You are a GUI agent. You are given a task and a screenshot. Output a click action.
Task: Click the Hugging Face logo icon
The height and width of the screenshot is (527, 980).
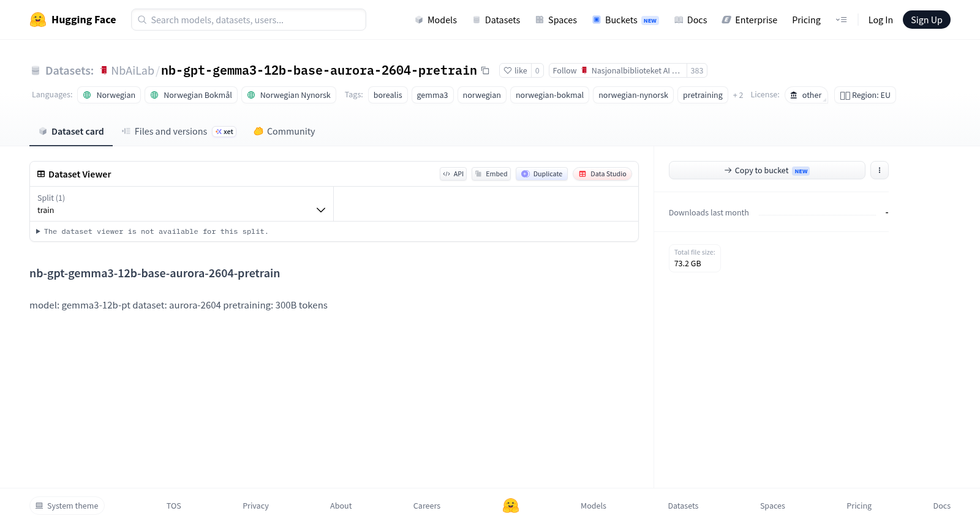38,20
